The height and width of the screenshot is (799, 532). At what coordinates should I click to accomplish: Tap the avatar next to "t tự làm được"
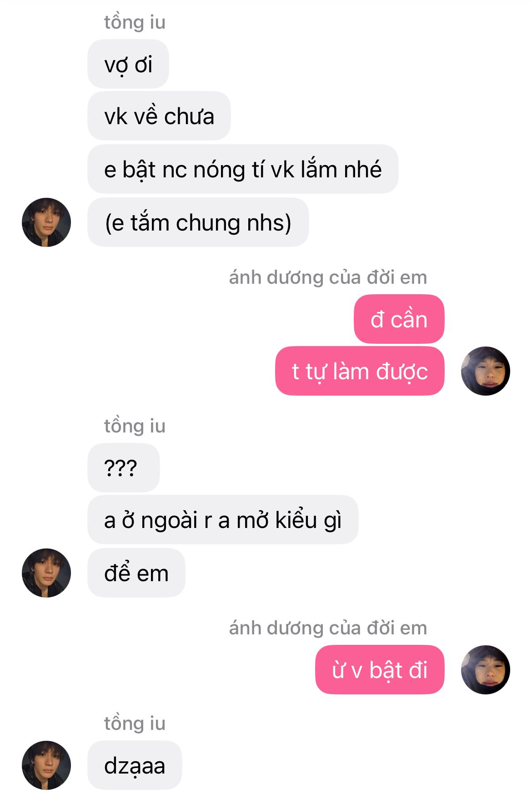tap(485, 371)
